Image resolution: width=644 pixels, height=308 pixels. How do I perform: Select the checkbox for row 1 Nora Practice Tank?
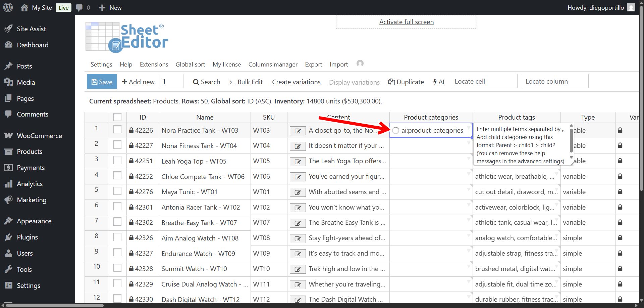pyautogui.click(x=117, y=130)
